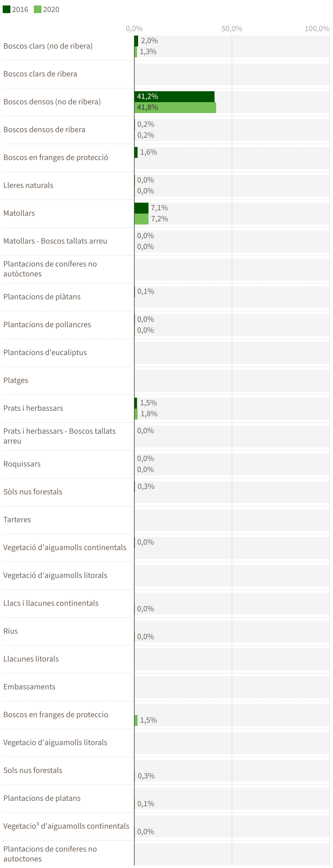Select the 'Sòls nus forestals' 0,3% value
Viewport: 333px width, 868px height.
pos(146,486)
